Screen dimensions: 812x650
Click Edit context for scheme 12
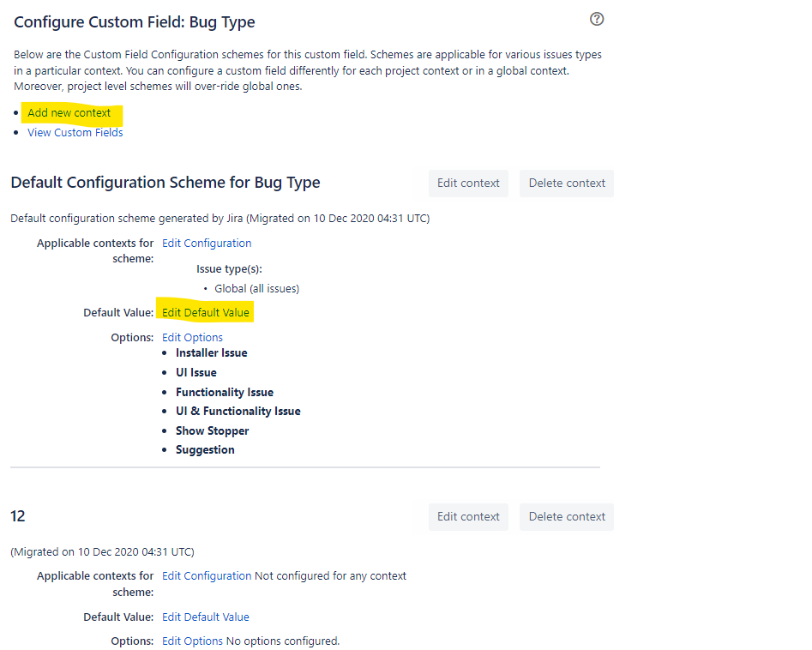[468, 516]
